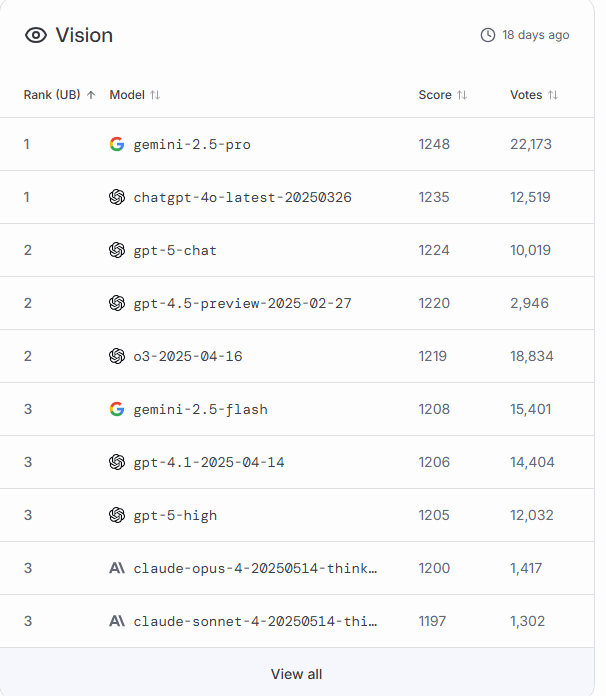Click the Anthropic icon beside claude-sonnet-4 row
This screenshot has height=696, width=606.
(x=117, y=621)
